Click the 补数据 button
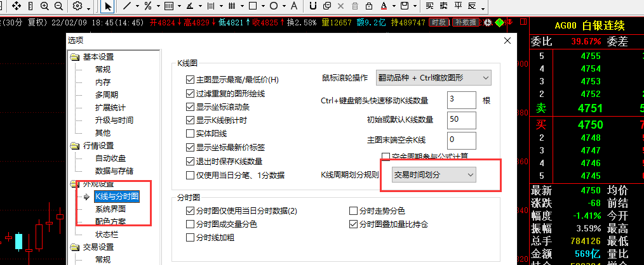The image size is (644, 265). pos(466,23)
